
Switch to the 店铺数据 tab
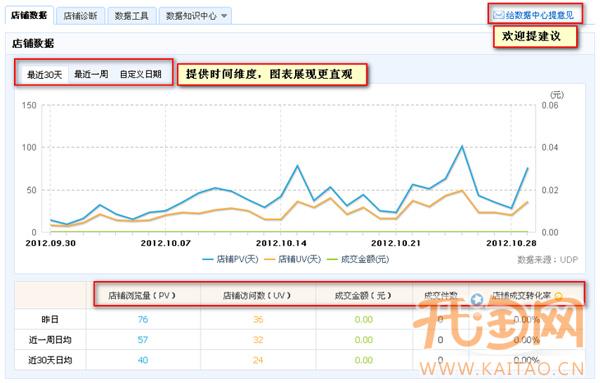tap(29, 15)
